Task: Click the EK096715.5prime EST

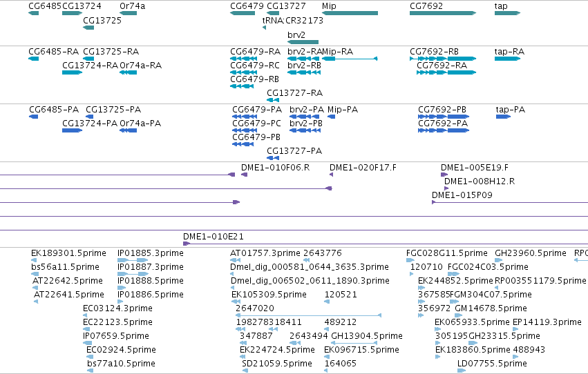Action: pyautogui.click(x=327, y=357)
